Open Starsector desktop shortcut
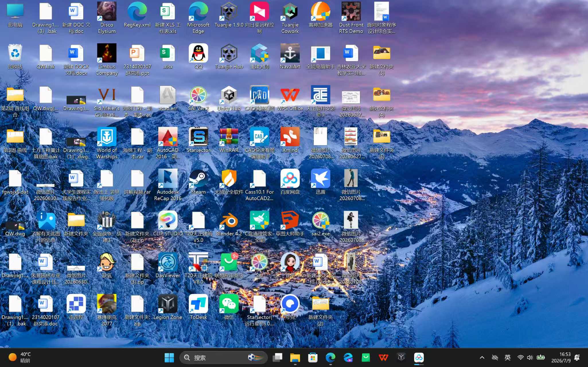This screenshot has width=588, height=367. pyautogui.click(x=198, y=140)
